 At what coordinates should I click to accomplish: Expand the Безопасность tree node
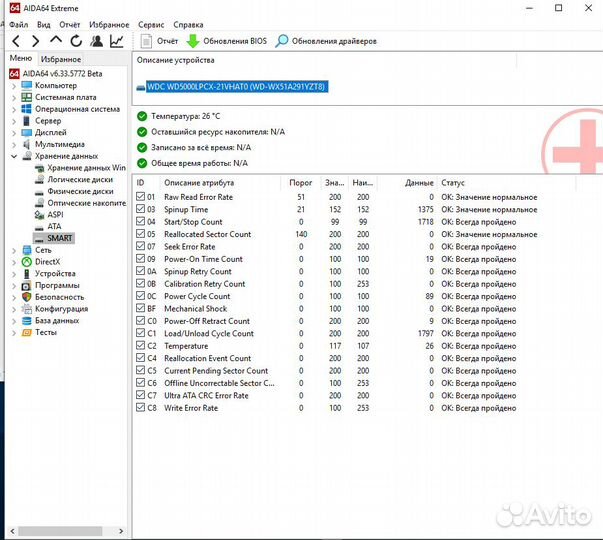[14, 297]
